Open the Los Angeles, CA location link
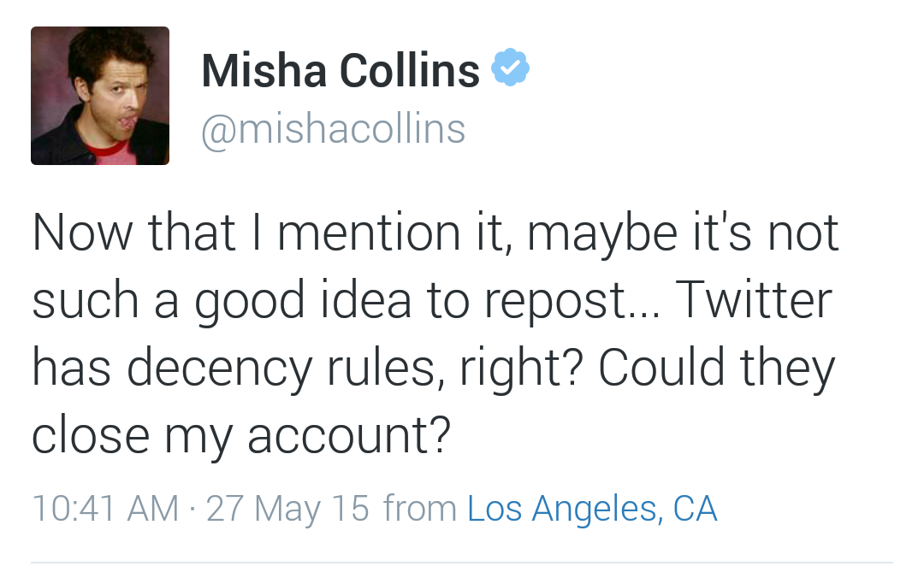 (x=592, y=509)
